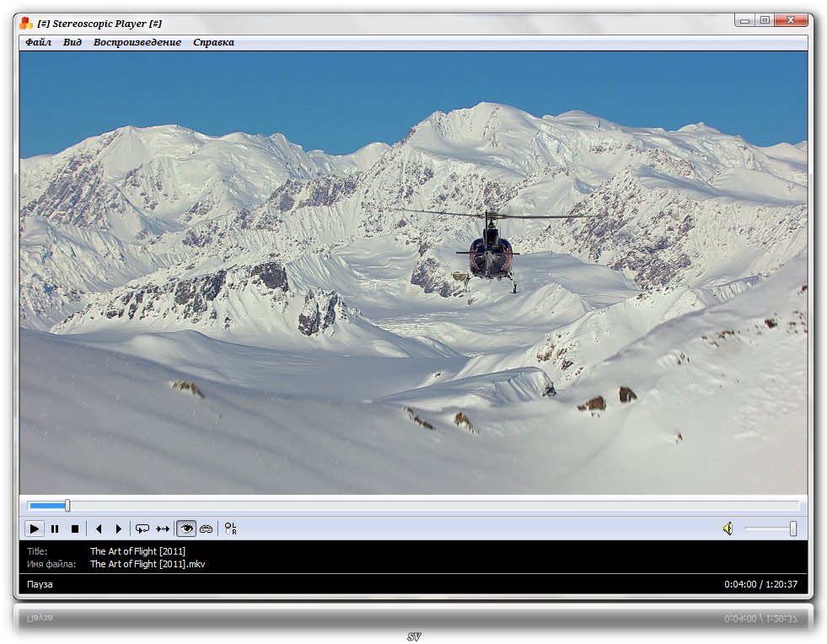Open the Вид menu
Image resolution: width=827 pixels, height=644 pixels.
pos(72,42)
